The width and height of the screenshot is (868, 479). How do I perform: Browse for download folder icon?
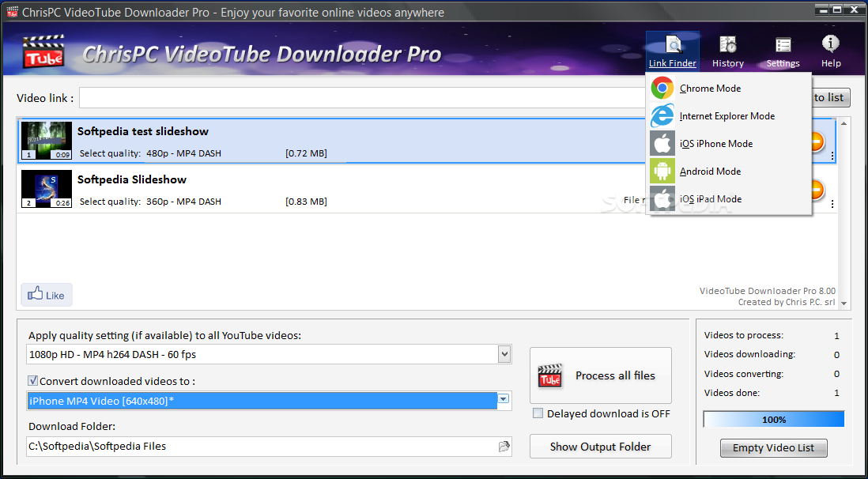click(504, 447)
